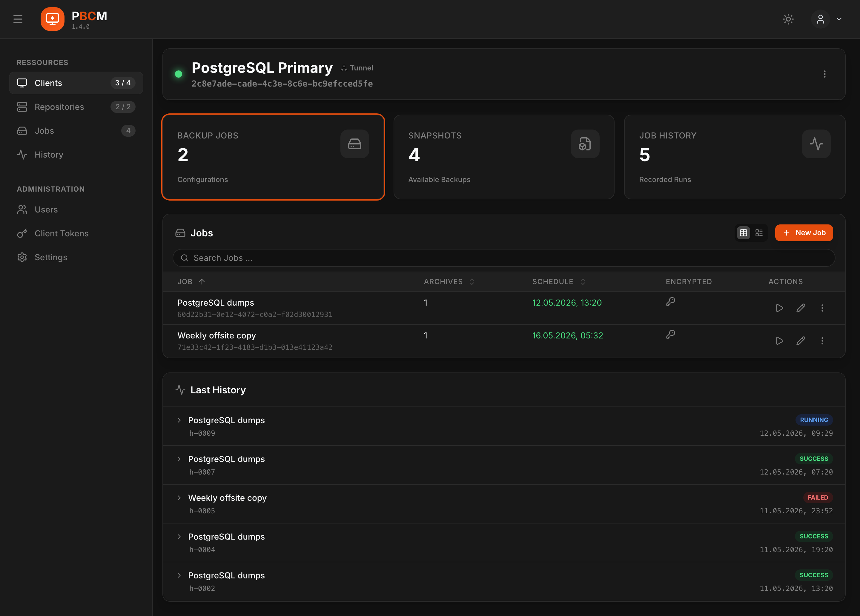The width and height of the screenshot is (860, 616).
Task: Switch theme with the sun icon
Action: [788, 19]
